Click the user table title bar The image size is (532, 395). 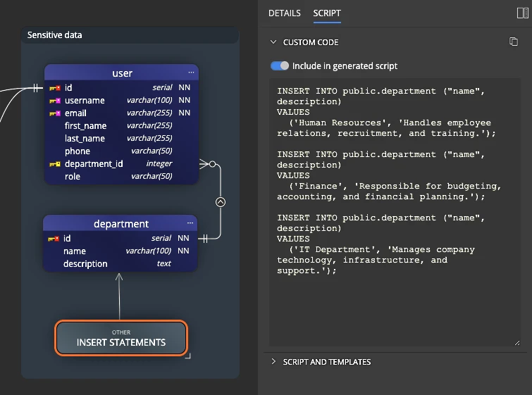point(122,73)
